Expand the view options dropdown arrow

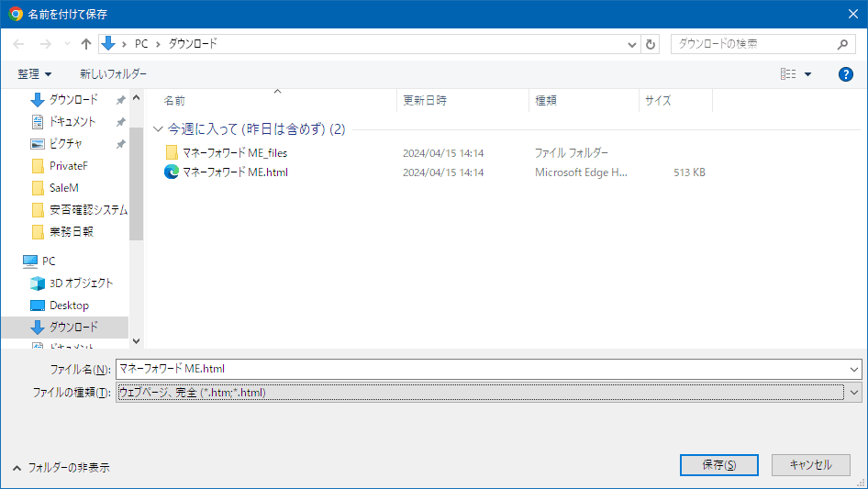[x=808, y=74]
